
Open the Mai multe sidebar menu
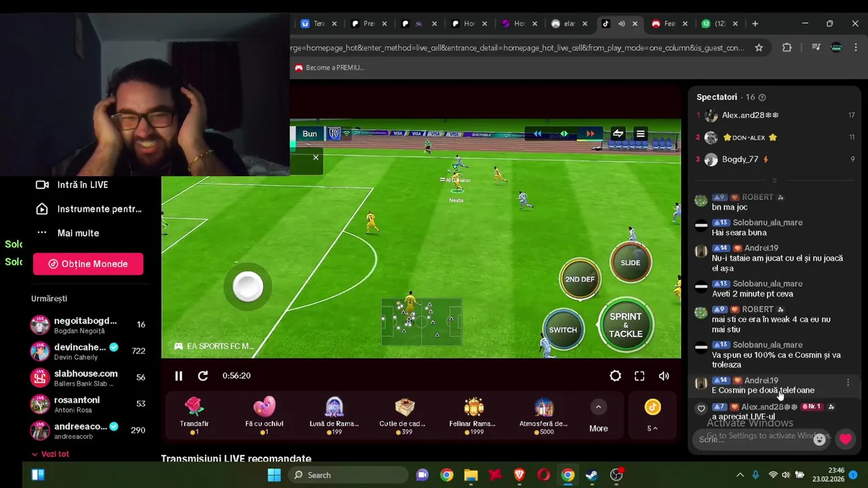68,232
